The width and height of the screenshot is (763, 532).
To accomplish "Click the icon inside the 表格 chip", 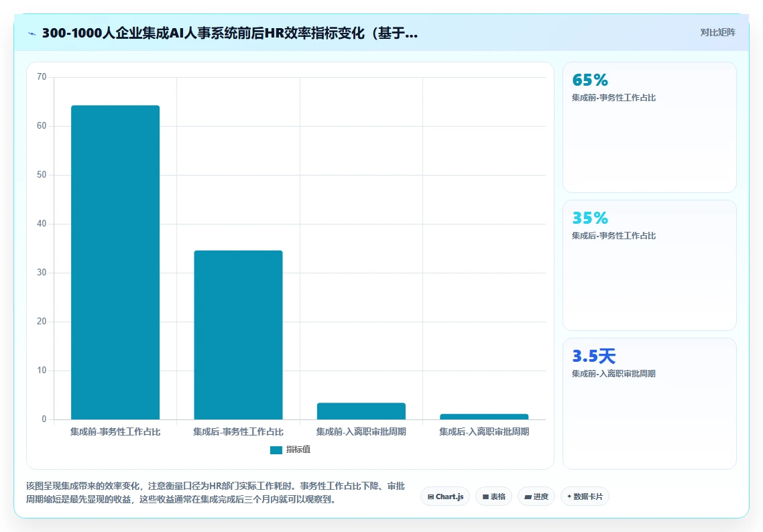I will [485, 497].
